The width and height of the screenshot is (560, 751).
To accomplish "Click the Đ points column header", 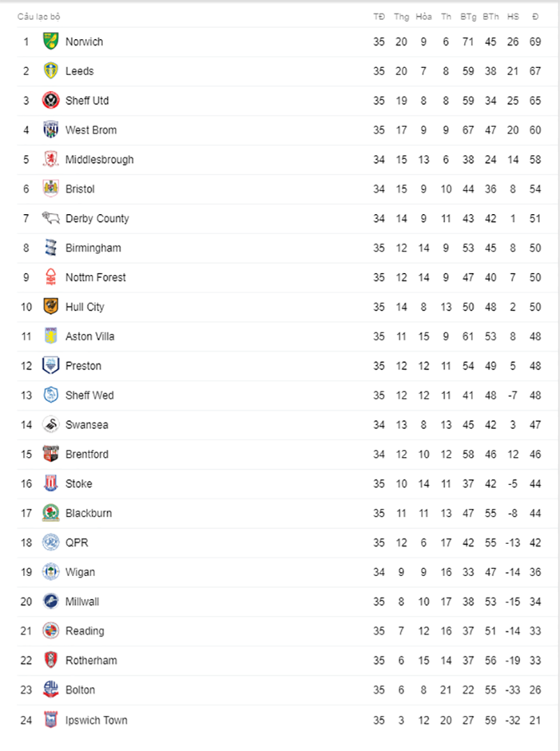I will (x=535, y=17).
